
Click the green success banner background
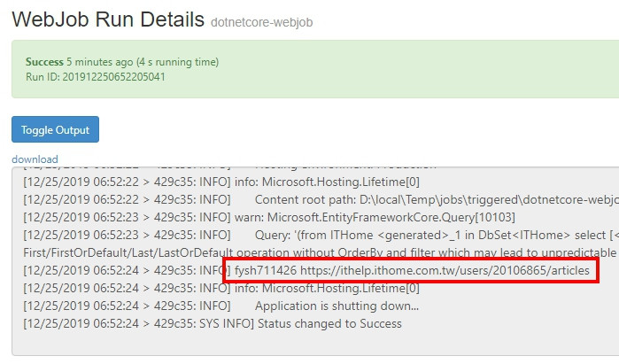click(395, 69)
